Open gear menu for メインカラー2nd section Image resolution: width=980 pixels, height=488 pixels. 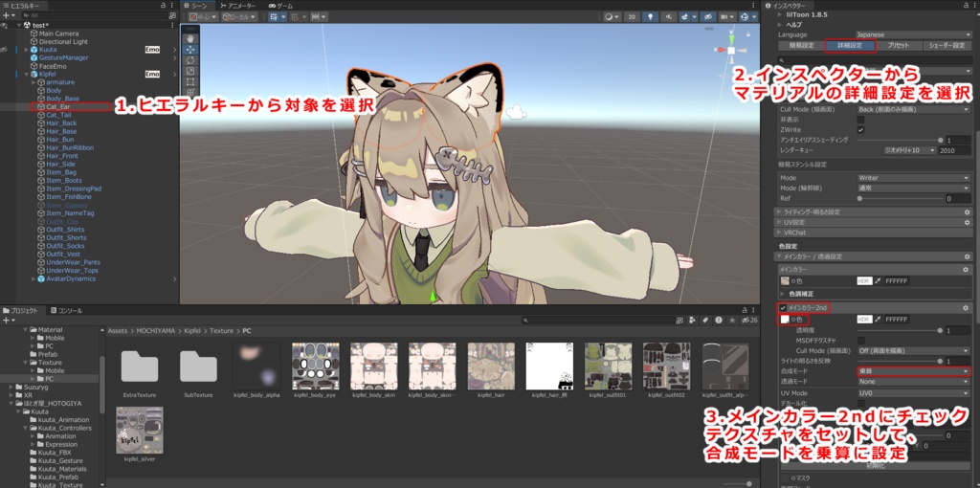[967, 308]
